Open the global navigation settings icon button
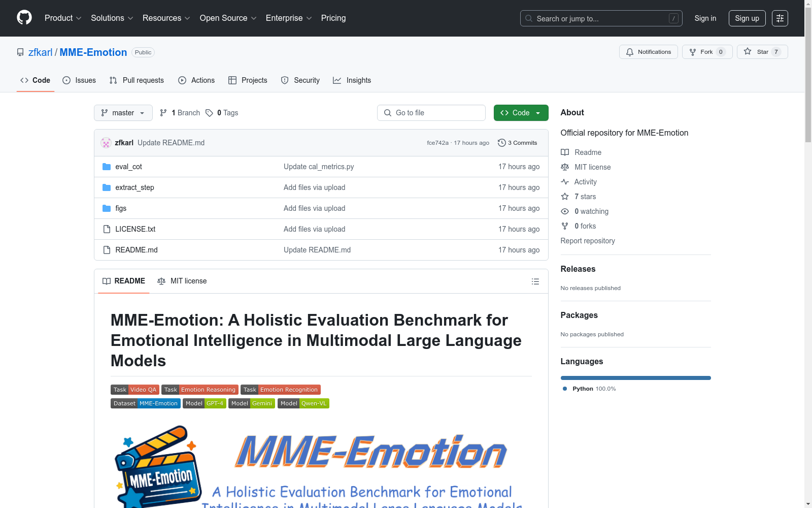 (780, 18)
